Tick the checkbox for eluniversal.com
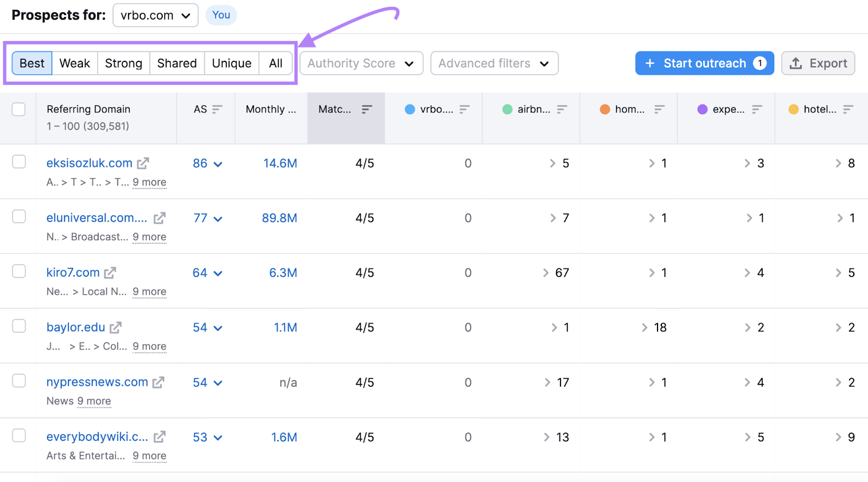868x482 pixels. 19,217
